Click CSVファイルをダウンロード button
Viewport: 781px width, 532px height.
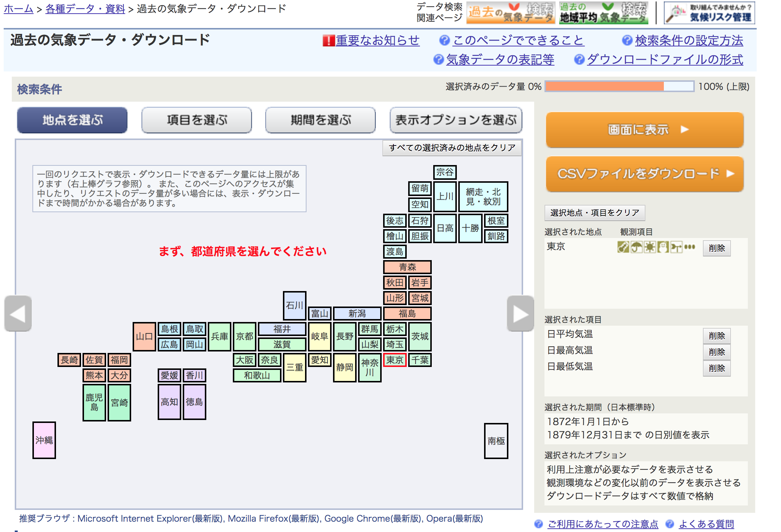coord(644,174)
